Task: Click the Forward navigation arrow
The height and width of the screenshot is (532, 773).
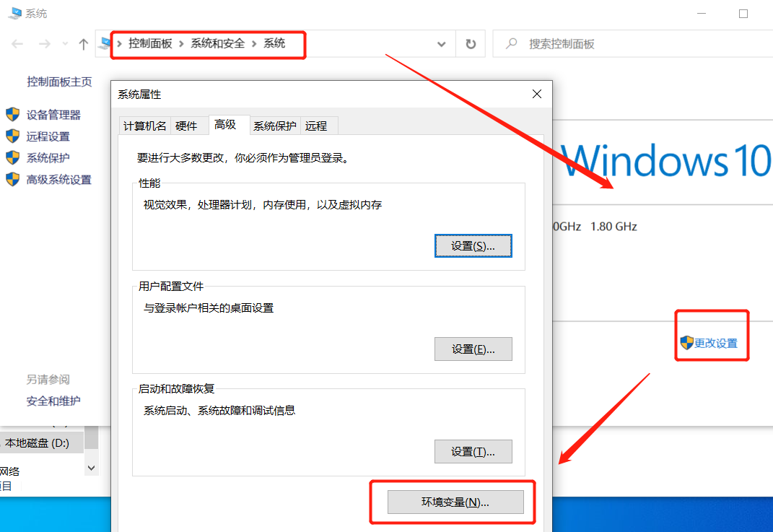Action: [x=44, y=44]
